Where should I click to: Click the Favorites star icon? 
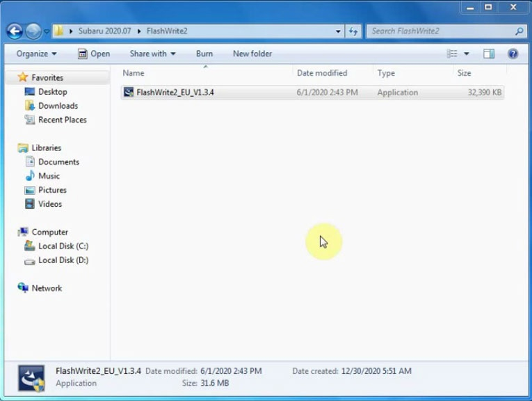click(23, 77)
